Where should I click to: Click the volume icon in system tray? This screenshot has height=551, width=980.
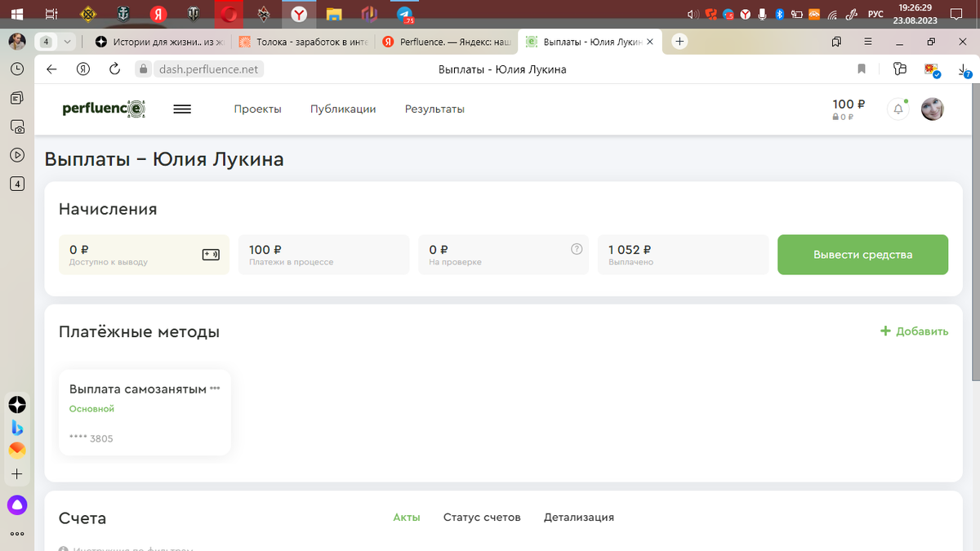[x=693, y=14]
